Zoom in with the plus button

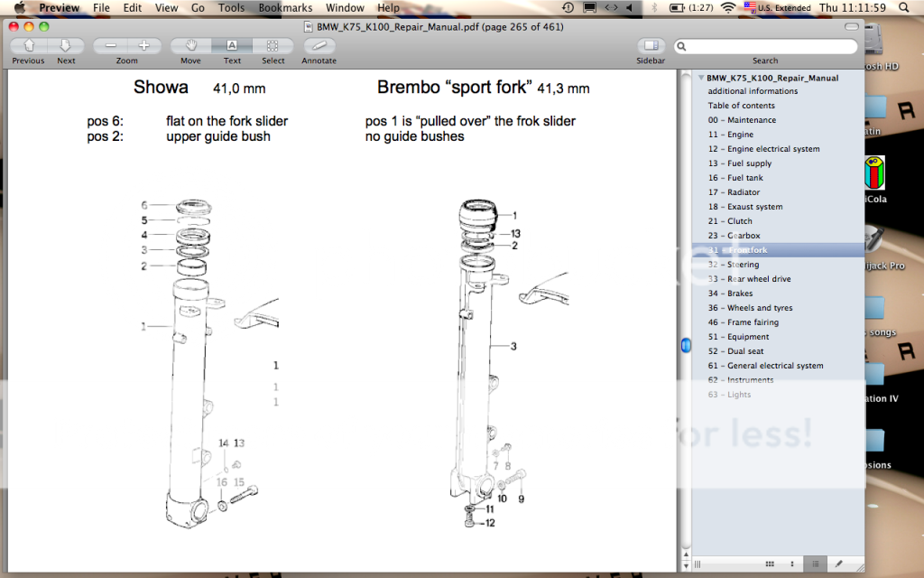(143, 45)
